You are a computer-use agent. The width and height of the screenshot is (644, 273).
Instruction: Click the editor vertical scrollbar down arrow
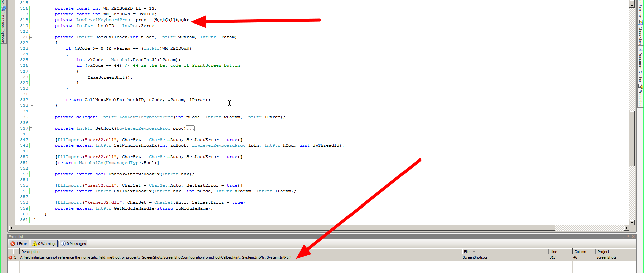coord(632,222)
